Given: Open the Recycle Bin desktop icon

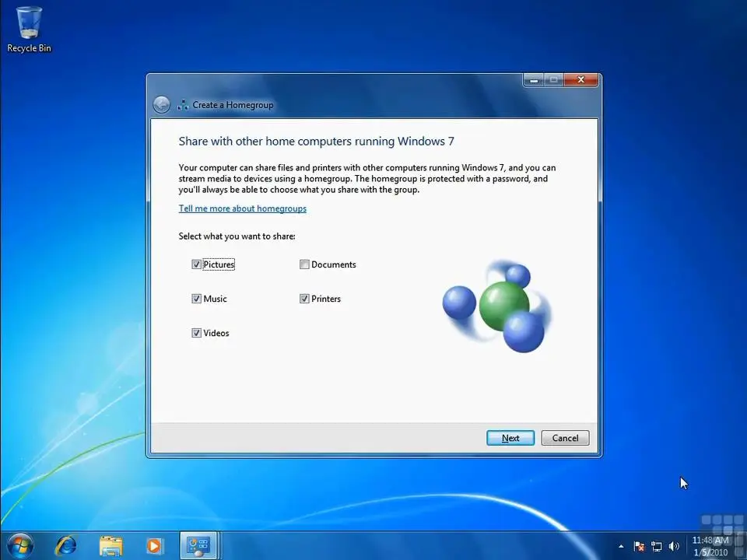Looking at the screenshot, I should tap(29, 29).
